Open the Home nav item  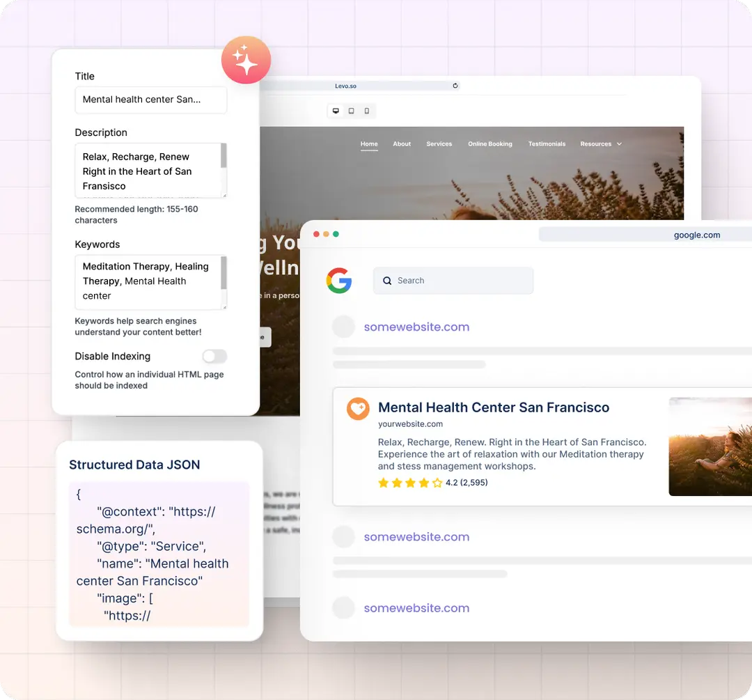coord(369,144)
